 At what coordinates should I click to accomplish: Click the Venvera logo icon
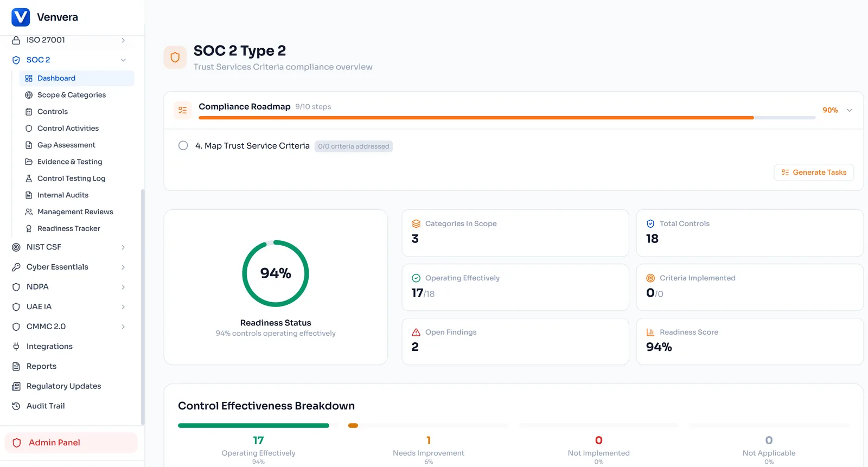[21, 17]
